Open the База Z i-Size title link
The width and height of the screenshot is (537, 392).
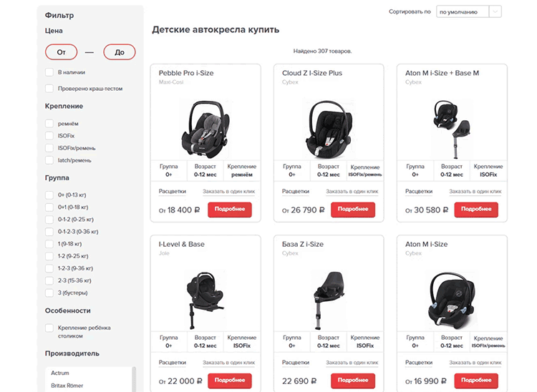303,245
